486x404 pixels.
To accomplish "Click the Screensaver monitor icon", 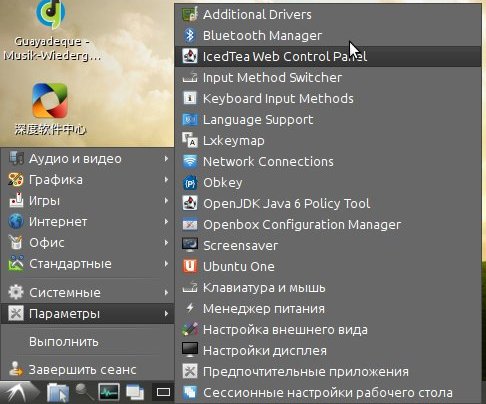I will click(190, 245).
